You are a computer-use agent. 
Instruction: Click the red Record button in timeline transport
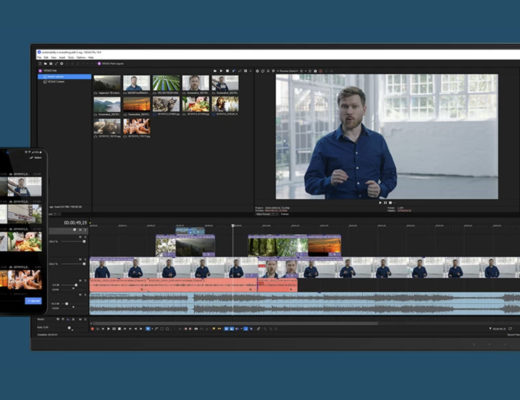pyautogui.click(x=92, y=329)
